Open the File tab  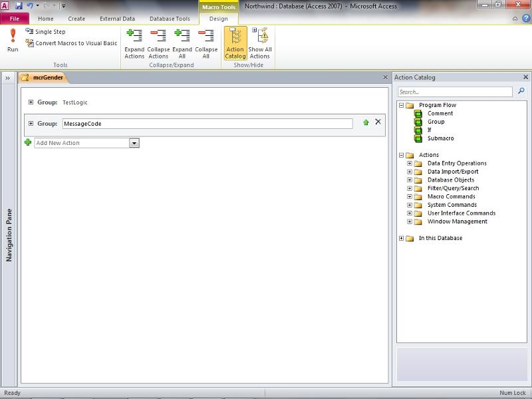[x=15, y=19]
